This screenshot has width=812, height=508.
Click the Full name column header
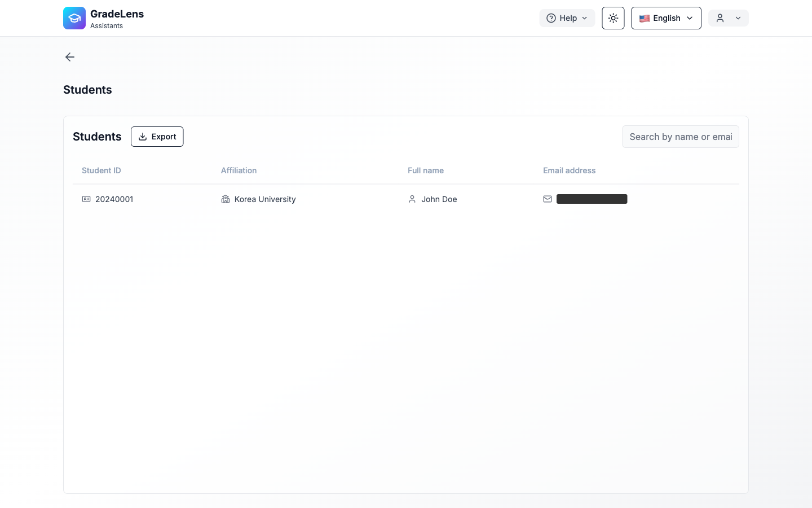[x=426, y=170]
